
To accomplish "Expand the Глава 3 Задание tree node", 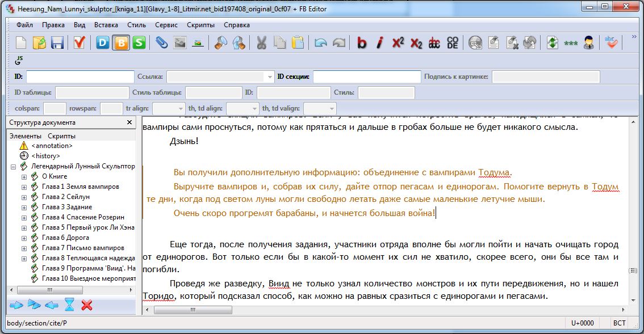I will tap(24, 207).
